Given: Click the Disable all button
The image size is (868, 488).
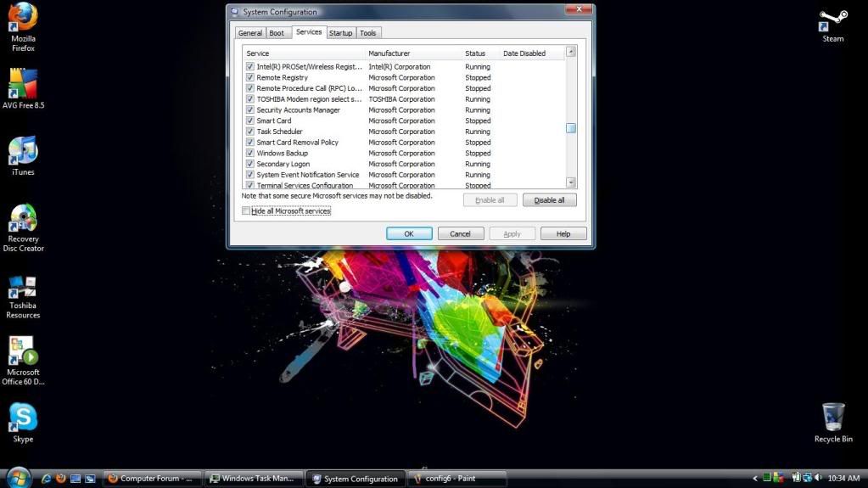Looking at the screenshot, I should pos(549,200).
